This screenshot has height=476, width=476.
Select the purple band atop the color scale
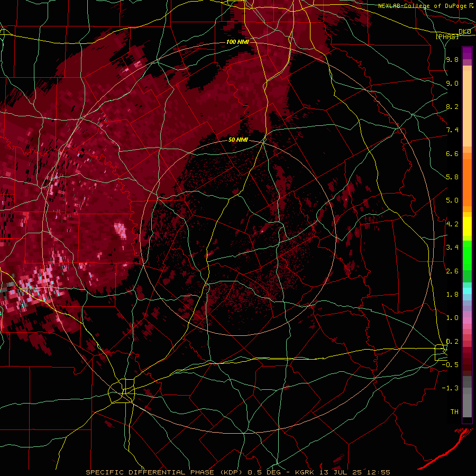[467, 53]
